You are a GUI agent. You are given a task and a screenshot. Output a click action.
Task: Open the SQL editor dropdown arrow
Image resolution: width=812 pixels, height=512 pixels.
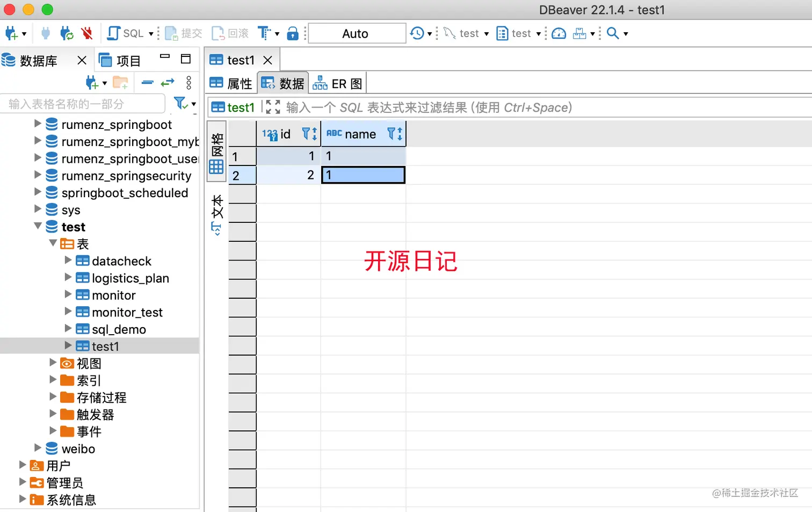point(151,34)
